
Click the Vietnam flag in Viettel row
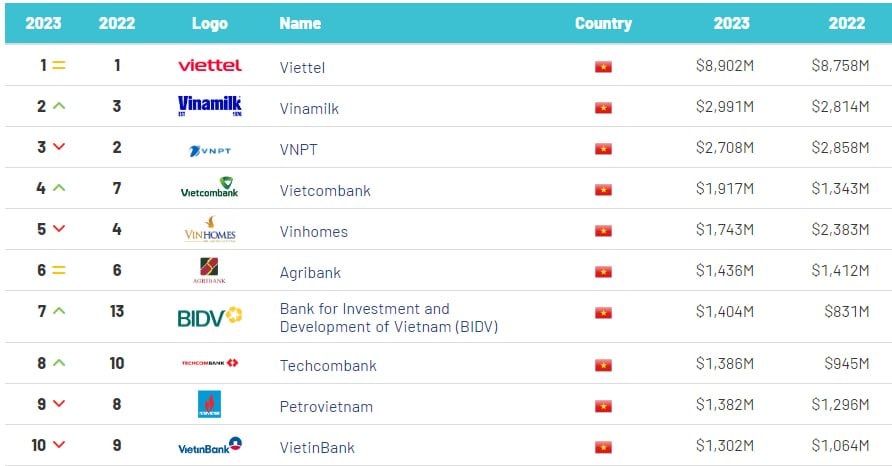[x=603, y=67]
